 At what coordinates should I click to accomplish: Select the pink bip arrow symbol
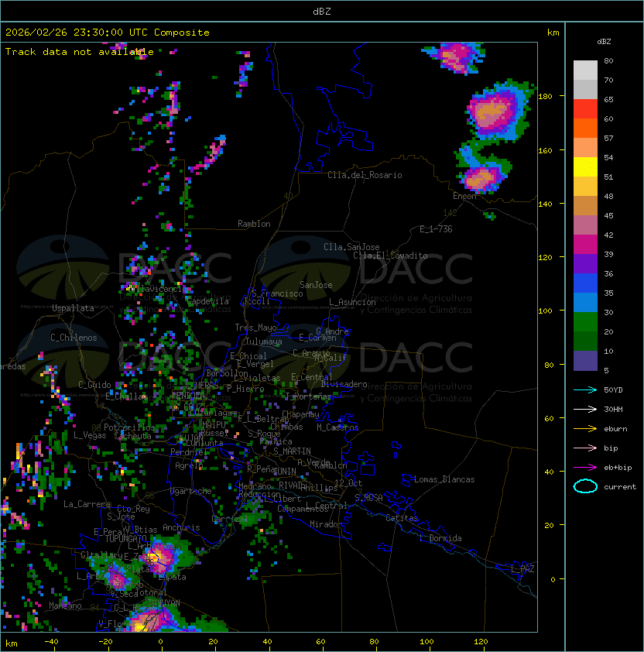(585, 448)
